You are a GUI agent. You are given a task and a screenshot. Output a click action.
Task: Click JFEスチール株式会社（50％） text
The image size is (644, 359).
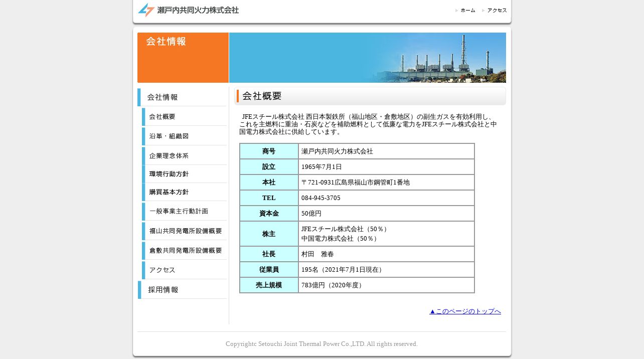pyautogui.click(x=345, y=229)
